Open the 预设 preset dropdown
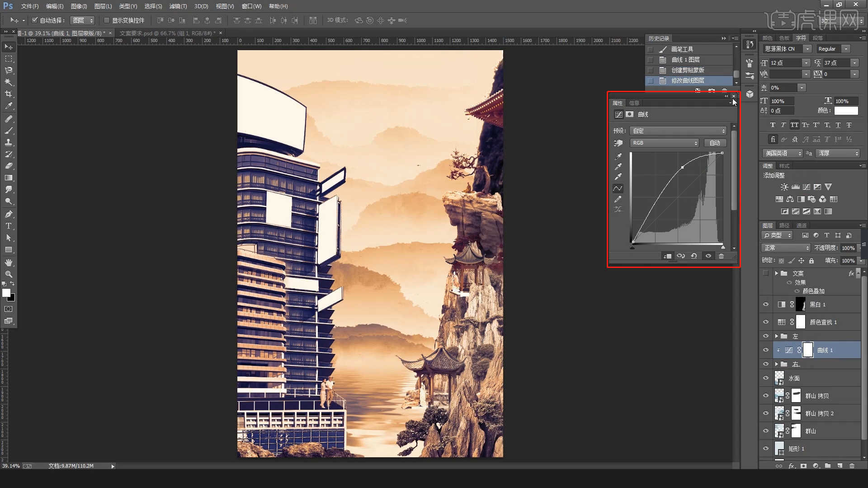This screenshot has height=488, width=868. [678, 131]
